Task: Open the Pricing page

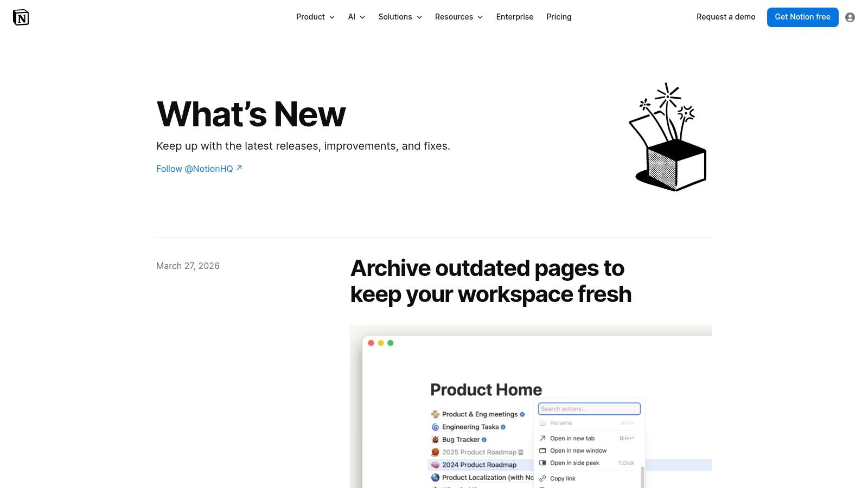Action: 559,17
